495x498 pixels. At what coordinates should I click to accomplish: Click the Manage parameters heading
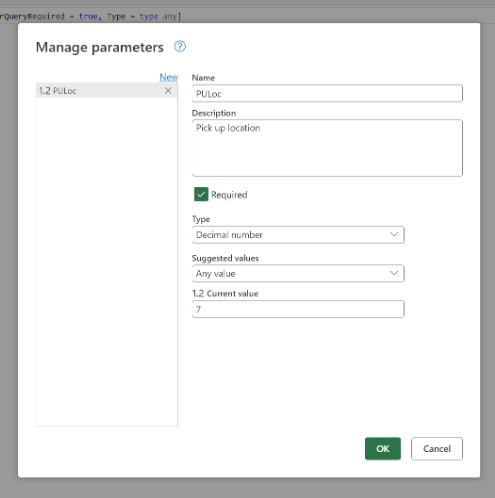100,47
